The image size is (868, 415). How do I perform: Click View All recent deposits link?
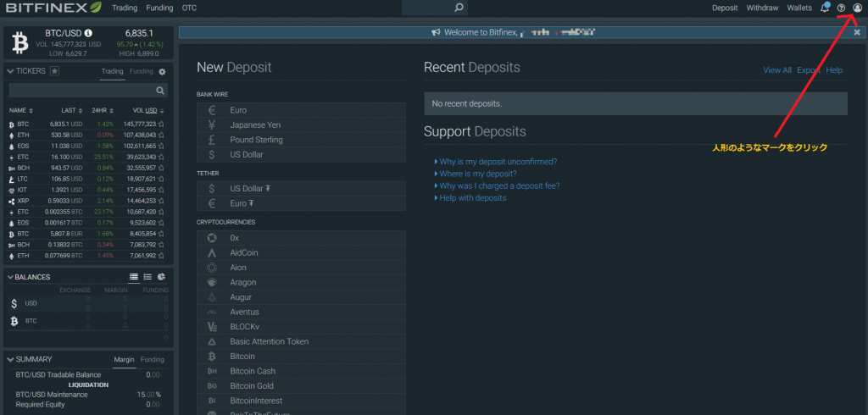point(777,69)
